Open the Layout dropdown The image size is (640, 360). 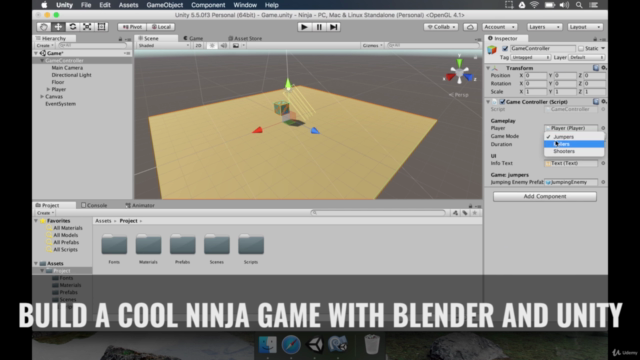585,27
